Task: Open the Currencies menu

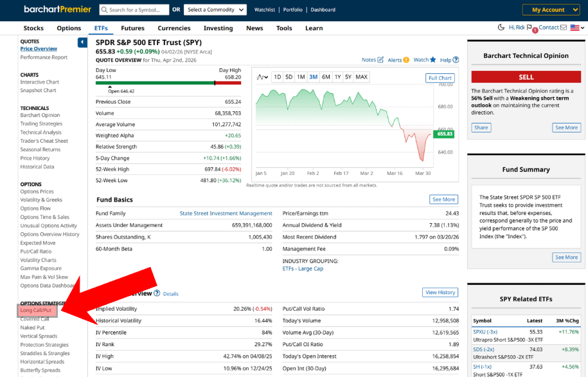Action: [174, 28]
